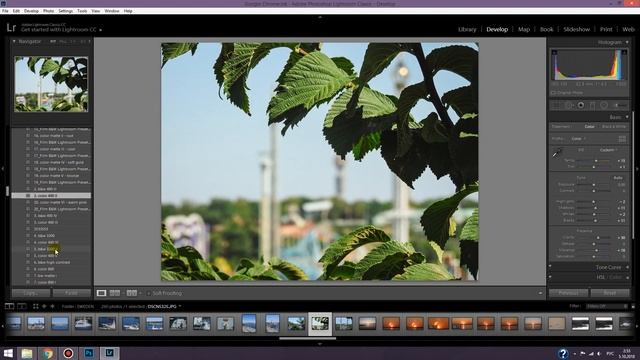Viewport: 640px width, 360px height.
Task: Switch to Before/After split view
Action: tap(131, 293)
